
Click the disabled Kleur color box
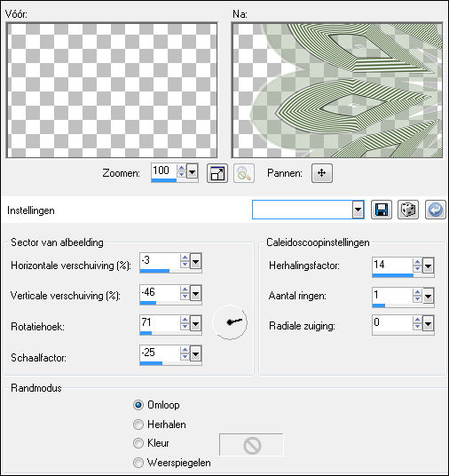pyautogui.click(x=251, y=445)
